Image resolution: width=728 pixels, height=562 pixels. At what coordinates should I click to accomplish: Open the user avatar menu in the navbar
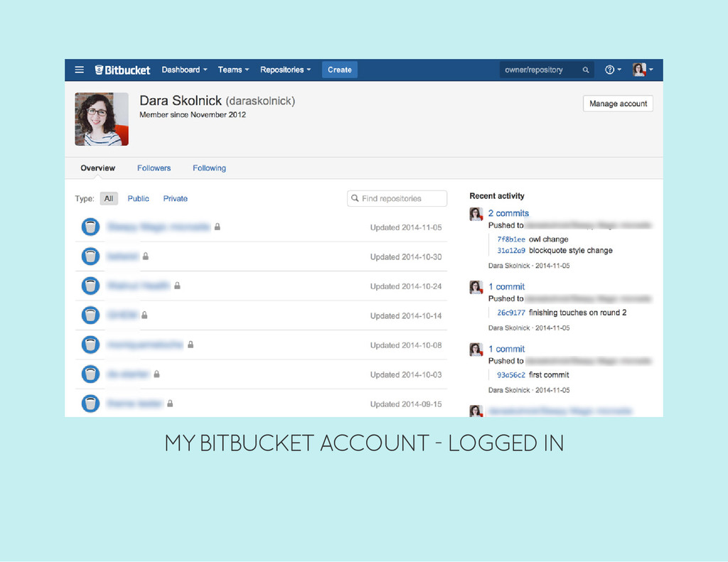(643, 70)
